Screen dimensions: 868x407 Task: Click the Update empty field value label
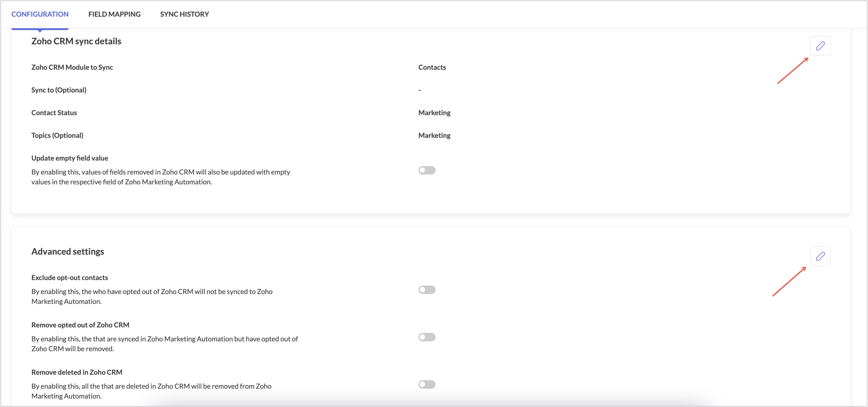70,158
